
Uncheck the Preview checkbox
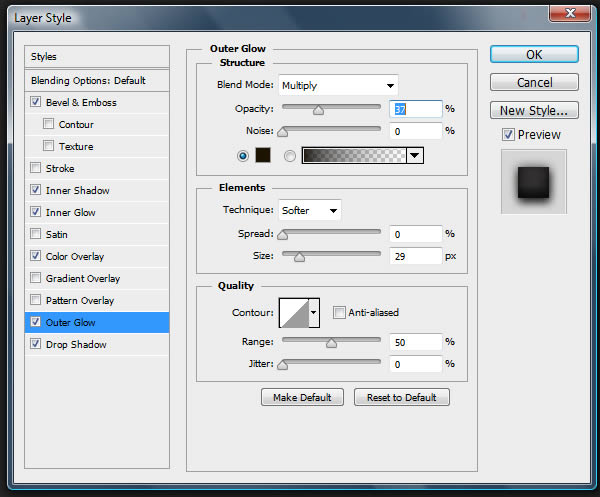coord(508,134)
